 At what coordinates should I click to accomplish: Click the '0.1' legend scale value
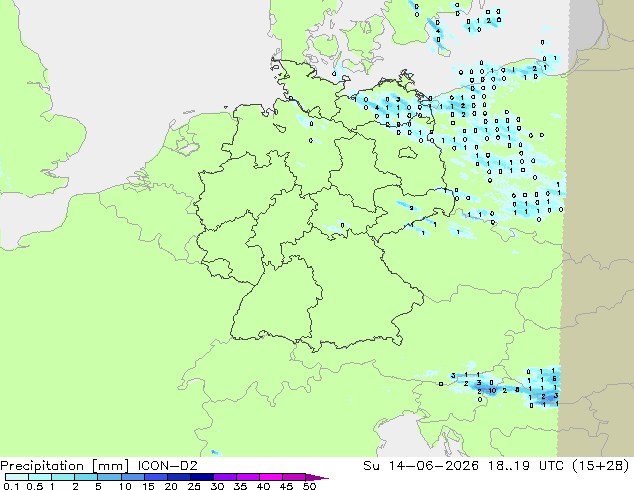click(12, 486)
